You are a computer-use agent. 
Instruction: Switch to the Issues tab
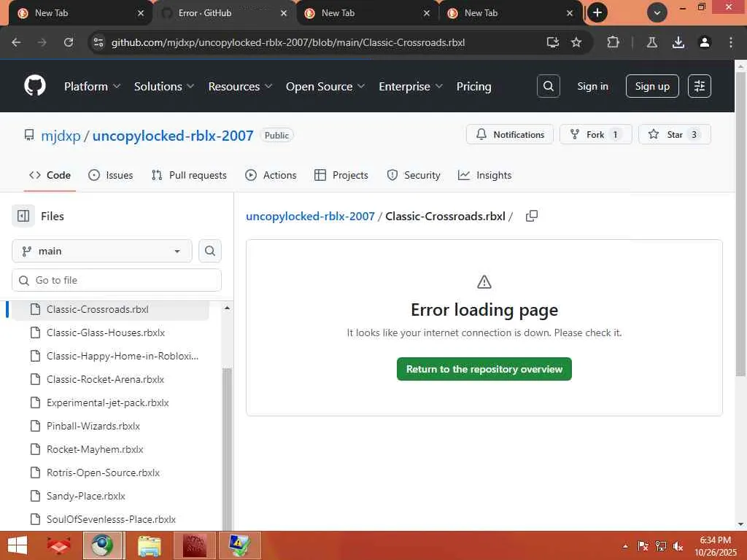[111, 175]
